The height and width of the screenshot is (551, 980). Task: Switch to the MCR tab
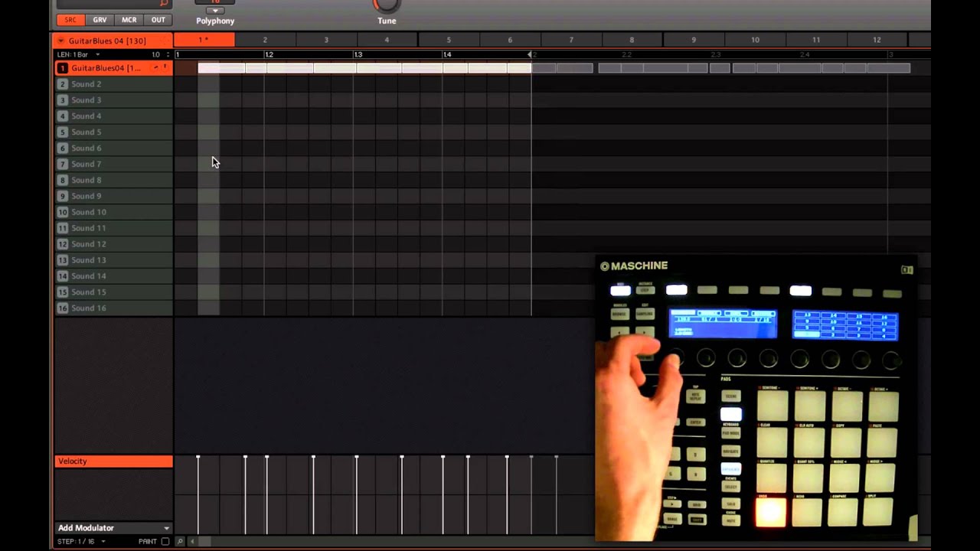click(x=129, y=20)
